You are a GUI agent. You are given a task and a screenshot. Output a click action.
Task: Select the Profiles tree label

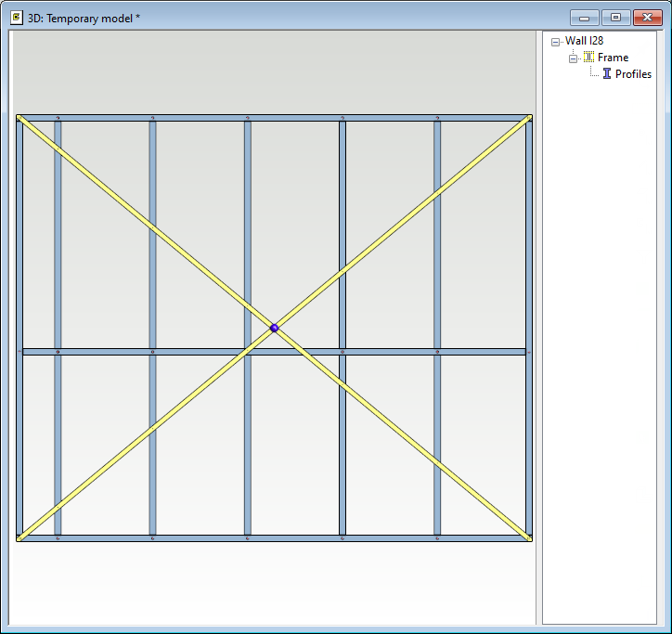tap(633, 74)
